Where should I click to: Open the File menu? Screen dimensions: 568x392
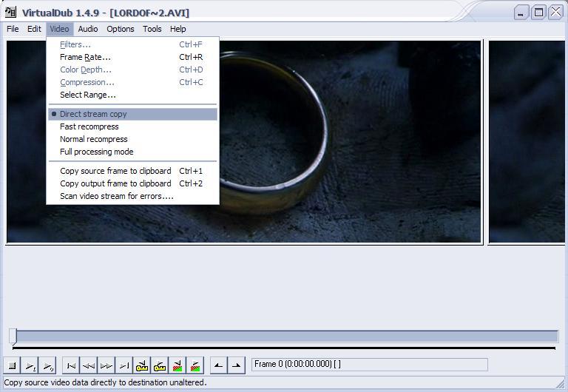pos(13,29)
